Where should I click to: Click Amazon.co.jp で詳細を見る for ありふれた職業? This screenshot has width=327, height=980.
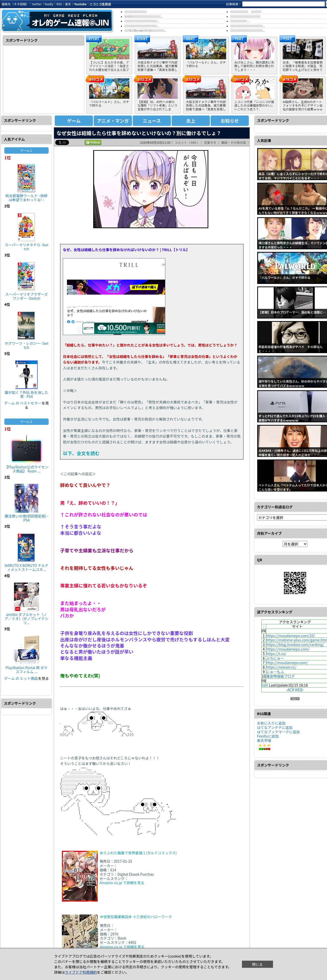pos(122,883)
